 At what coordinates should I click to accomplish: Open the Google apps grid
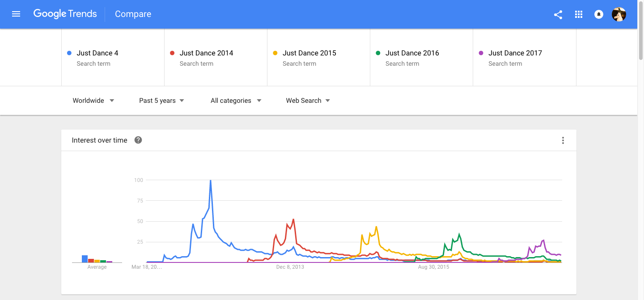(x=579, y=14)
